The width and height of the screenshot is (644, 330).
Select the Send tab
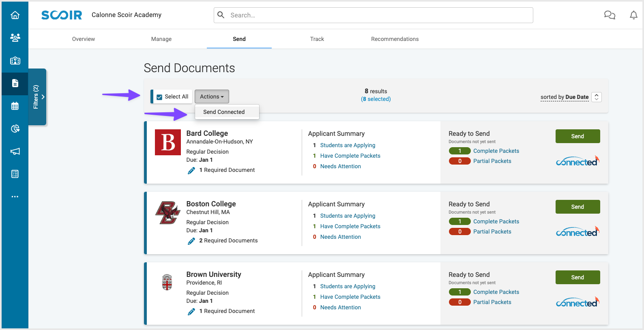coord(239,39)
